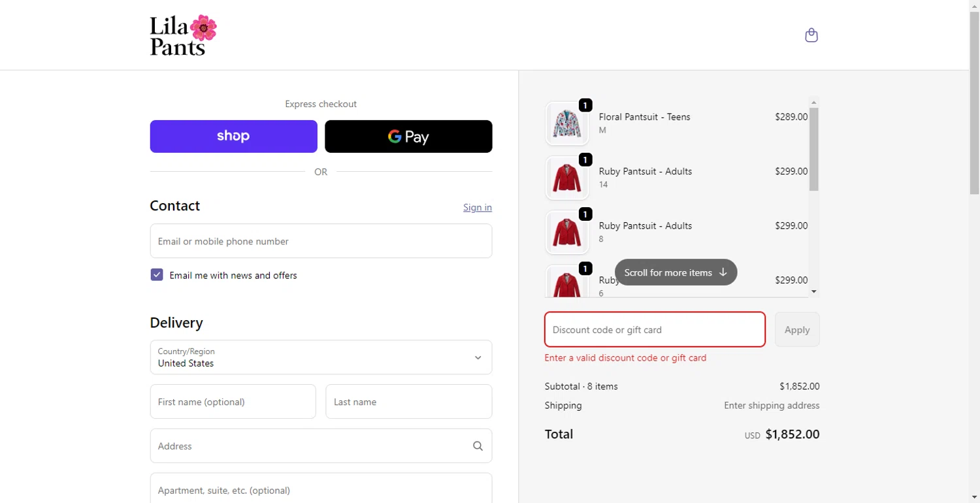The image size is (980, 503).
Task: Click the item list scrollbar thumb
Action: pos(814,149)
